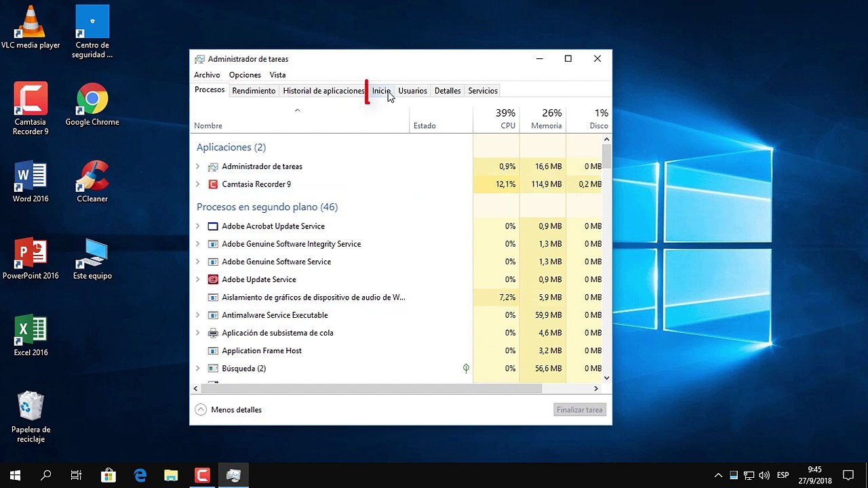Click the scroll down arrow in process list

pyautogui.click(x=607, y=378)
